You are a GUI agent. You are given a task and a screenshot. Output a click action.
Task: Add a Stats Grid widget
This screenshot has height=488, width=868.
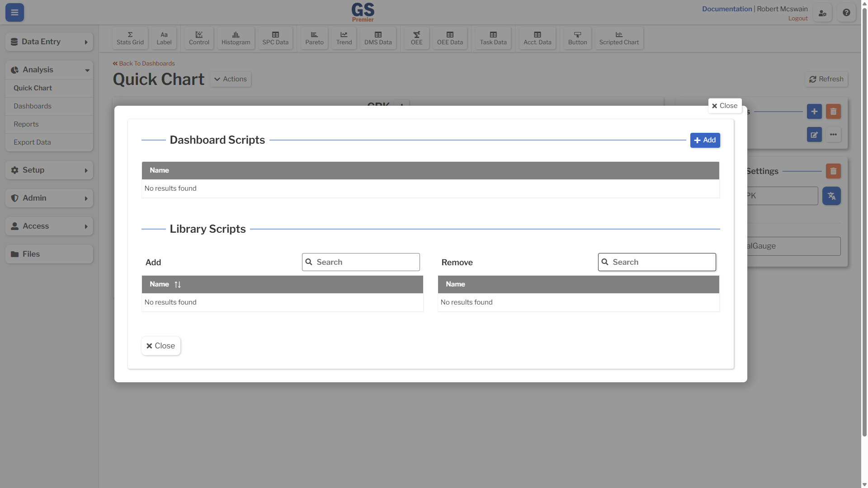130,38
